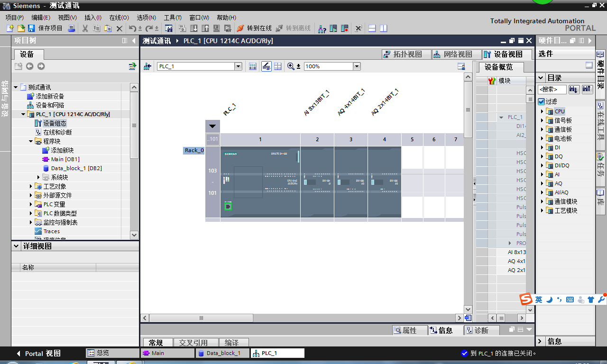Open the 项目(P) menu
This screenshot has width=607, height=364.
[14, 18]
